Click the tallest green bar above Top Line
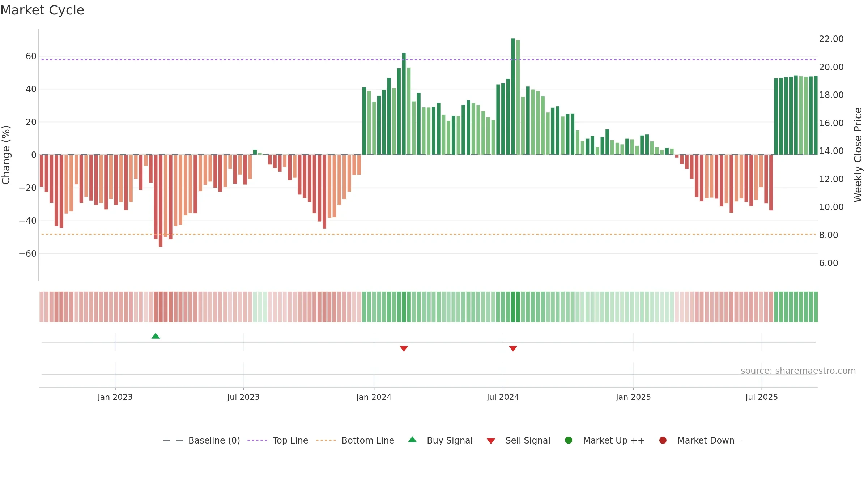This screenshot has width=868, height=488. point(513,97)
